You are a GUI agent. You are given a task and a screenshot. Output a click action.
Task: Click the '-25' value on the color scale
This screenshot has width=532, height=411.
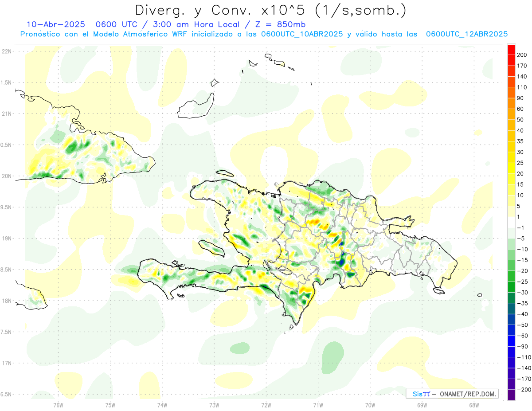click(x=522, y=282)
